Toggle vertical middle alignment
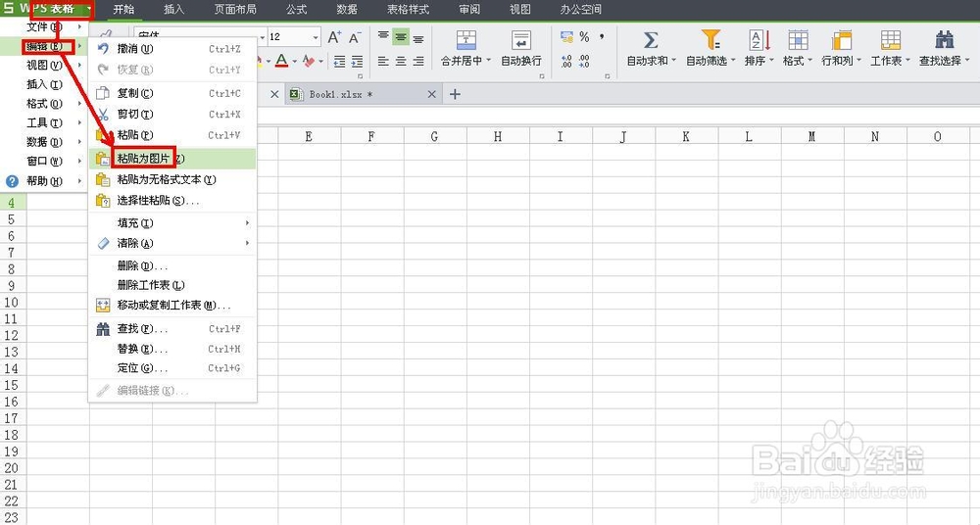 401,37
